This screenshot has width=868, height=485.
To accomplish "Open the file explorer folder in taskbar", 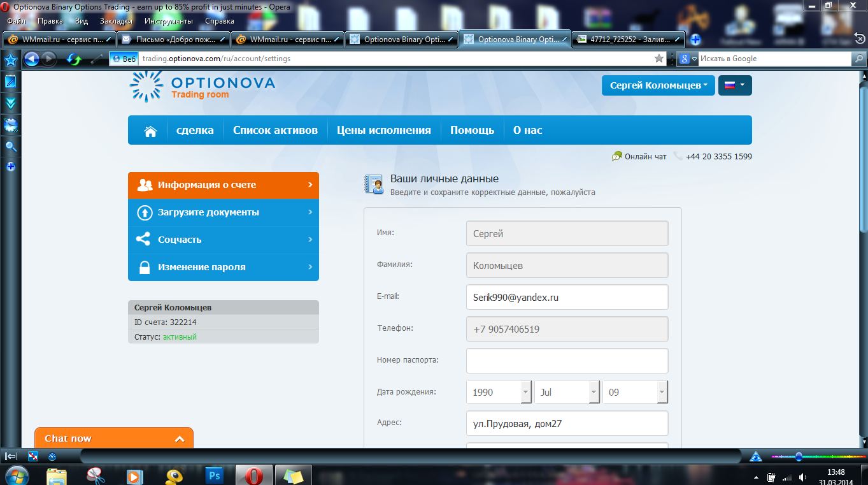I will pyautogui.click(x=57, y=475).
